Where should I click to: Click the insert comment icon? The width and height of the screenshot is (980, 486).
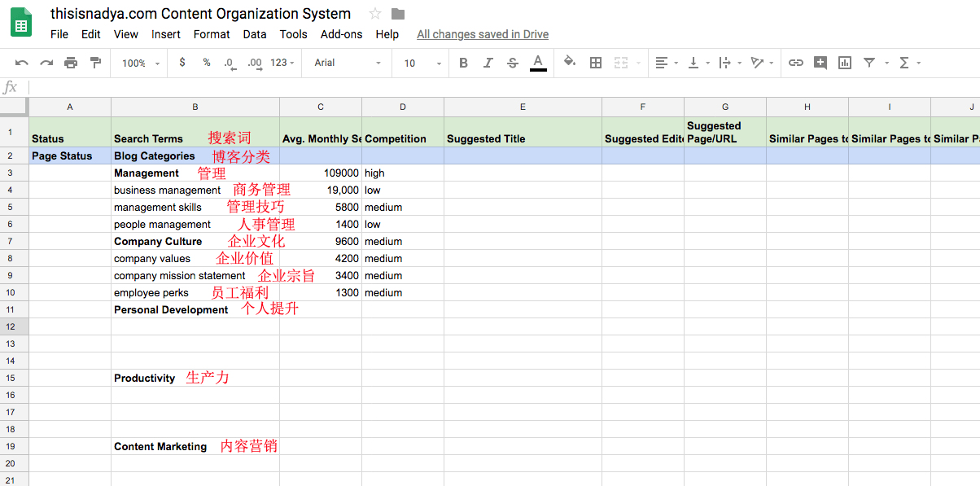tap(820, 63)
